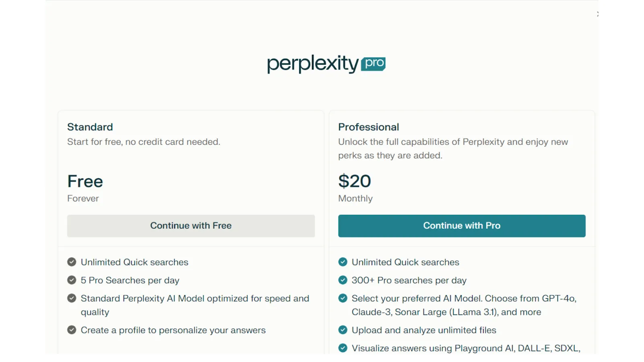
Task: Select the Standard plan heading
Action: point(90,127)
